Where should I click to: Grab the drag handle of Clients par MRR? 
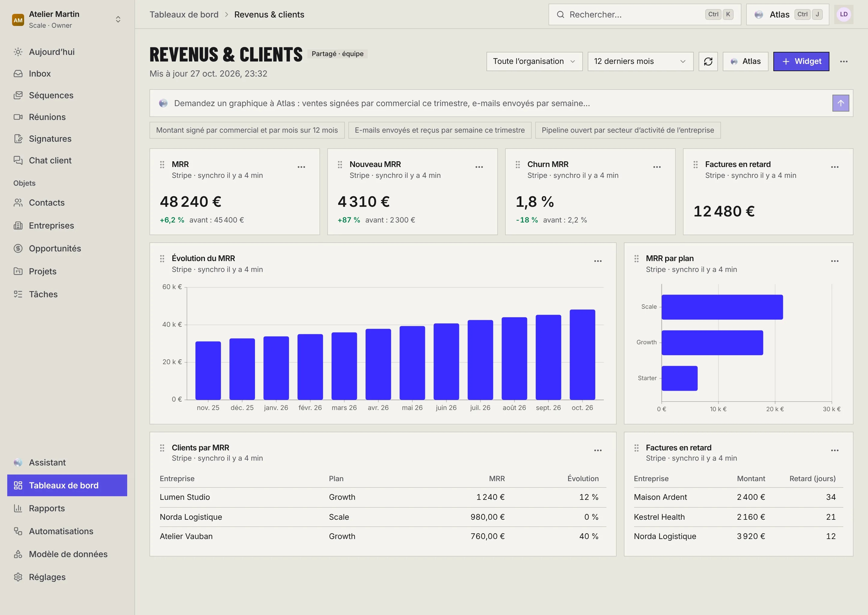(x=162, y=448)
